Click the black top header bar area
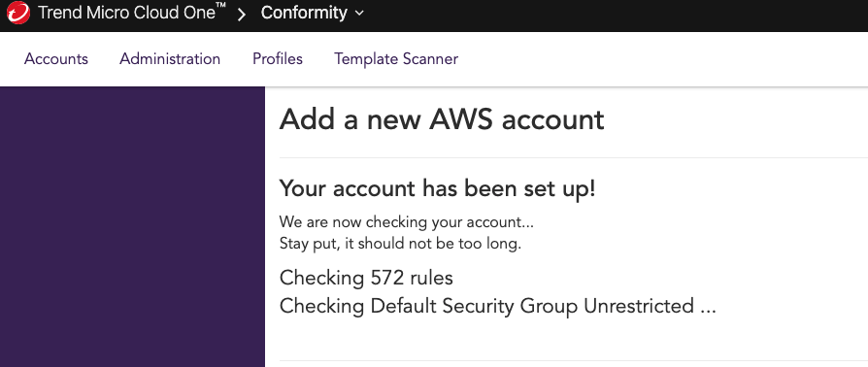 coord(609,16)
